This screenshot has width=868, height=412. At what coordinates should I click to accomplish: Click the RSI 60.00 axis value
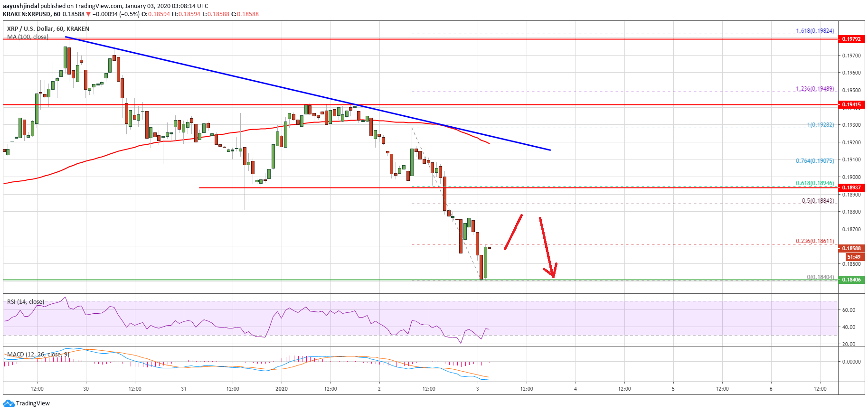tap(849, 310)
